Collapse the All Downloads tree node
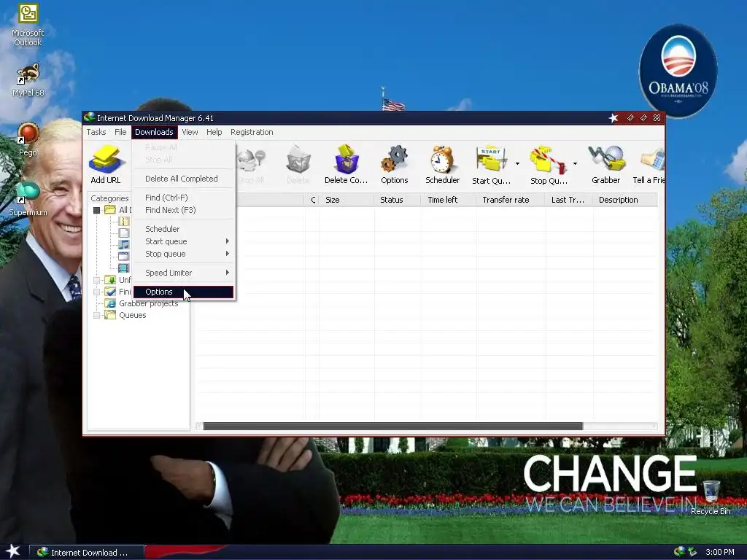747x560 pixels. click(97, 210)
